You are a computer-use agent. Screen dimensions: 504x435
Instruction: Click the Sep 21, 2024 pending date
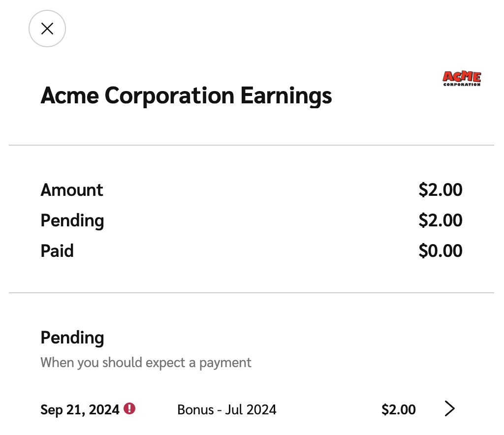[x=80, y=409]
